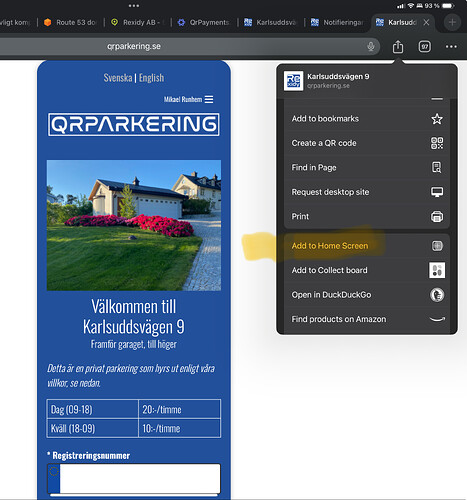The width and height of the screenshot is (467, 500).
Task: Choose Find in Page option
Action: point(367,168)
